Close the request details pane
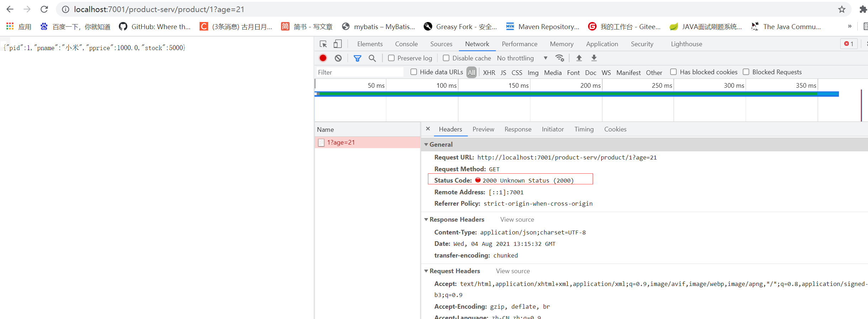Viewport: 868px width, 319px height. pyautogui.click(x=428, y=129)
